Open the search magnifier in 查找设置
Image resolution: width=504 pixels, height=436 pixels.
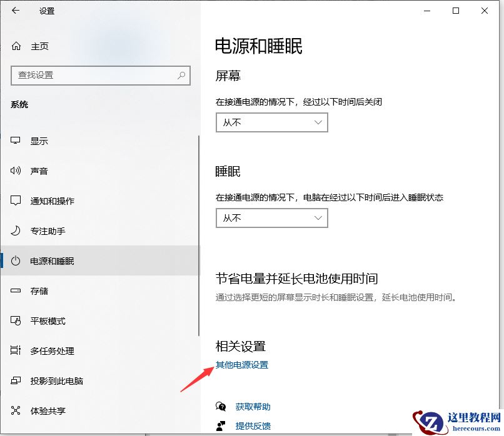click(180, 76)
